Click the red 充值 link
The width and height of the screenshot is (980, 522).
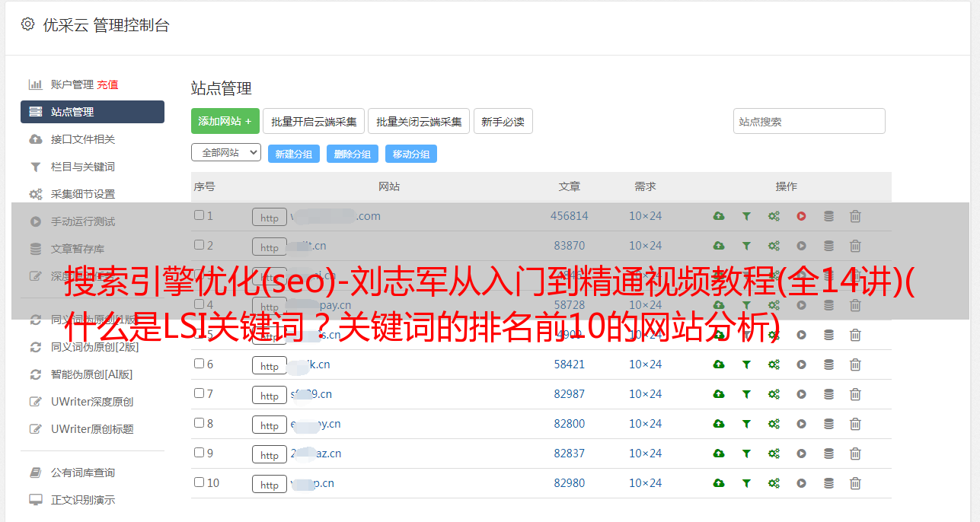point(107,84)
